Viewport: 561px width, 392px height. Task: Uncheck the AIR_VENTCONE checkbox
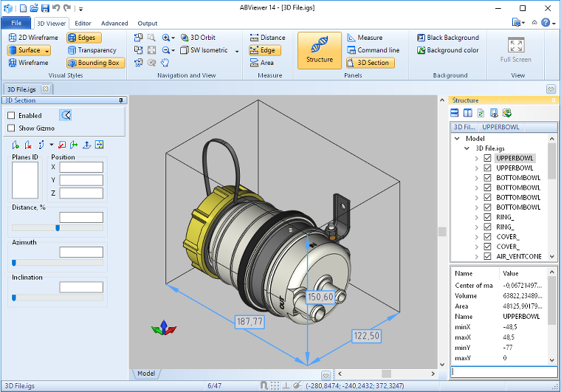487,256
